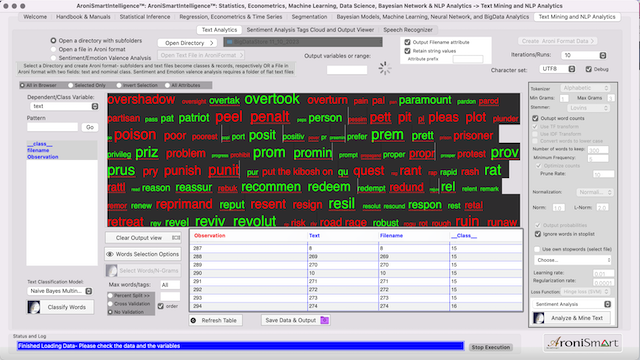Click the Clear Output view eraser icon
This screenshot has width=640, height=360.
coord(176,238)
